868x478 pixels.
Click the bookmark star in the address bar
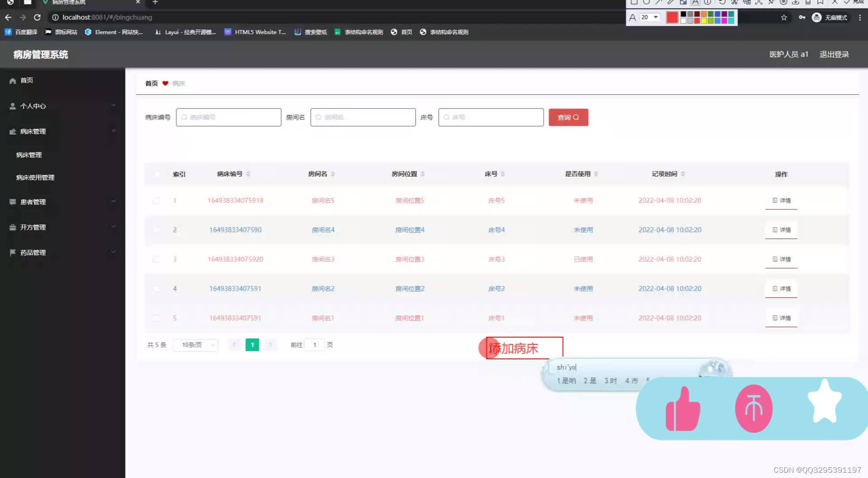pos(784,18)
